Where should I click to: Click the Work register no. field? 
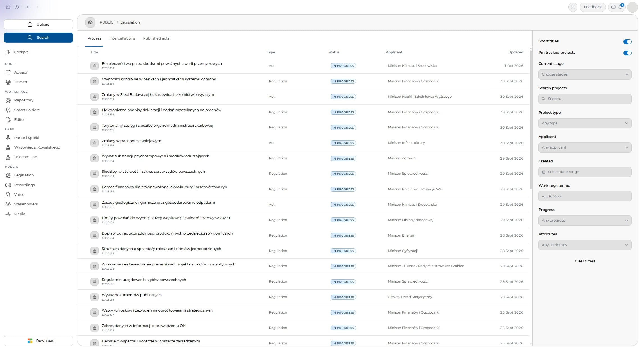pyautogui.click(x=585, y=196)
